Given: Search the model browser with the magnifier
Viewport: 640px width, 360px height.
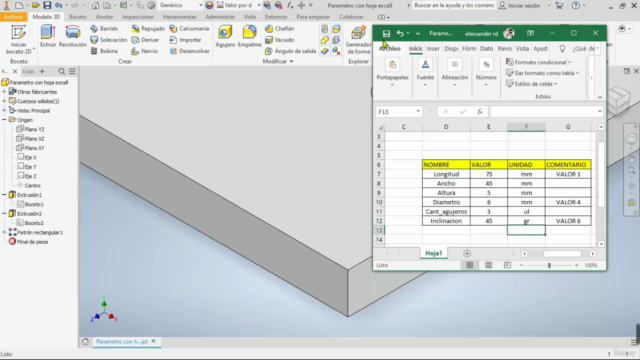Looking at the screenshot, I should 62,71.
